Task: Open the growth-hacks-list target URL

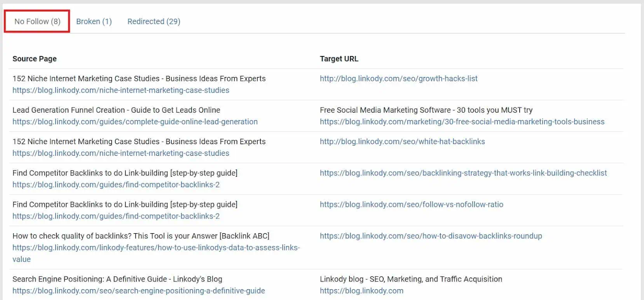Action: (x=398, y=79)
